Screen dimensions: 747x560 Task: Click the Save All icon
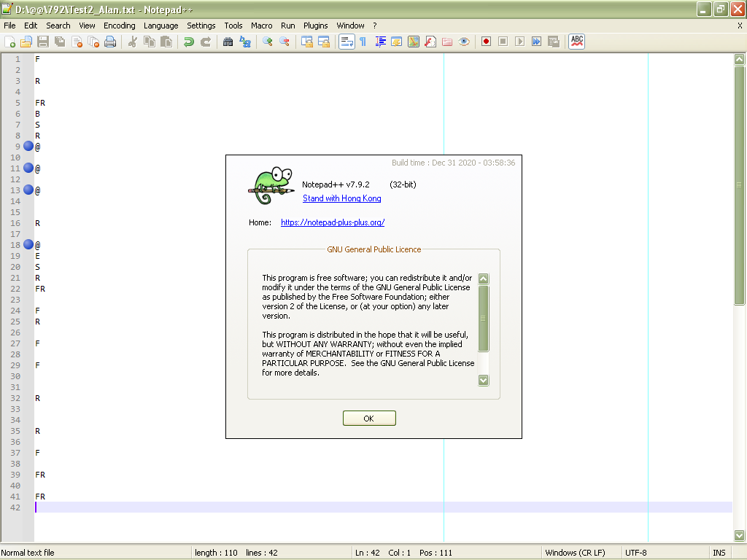tap(60, 42)
